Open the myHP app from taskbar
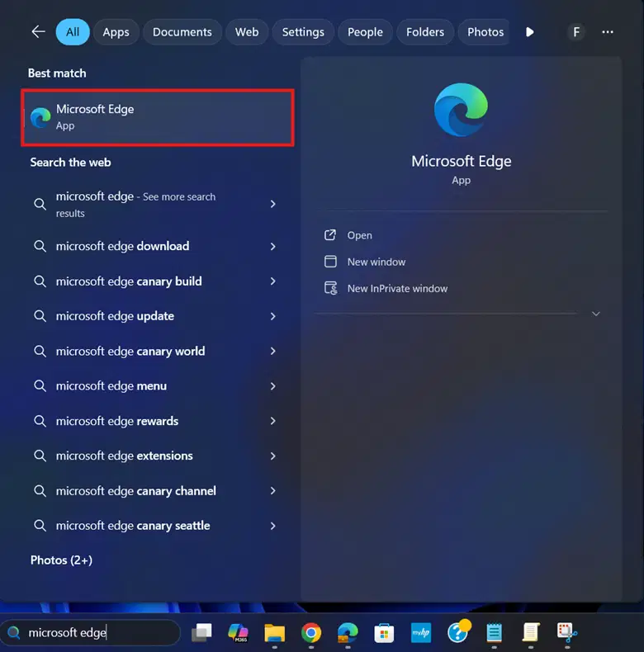This screenshot has height=652, width=644. (x=420, y=632)
